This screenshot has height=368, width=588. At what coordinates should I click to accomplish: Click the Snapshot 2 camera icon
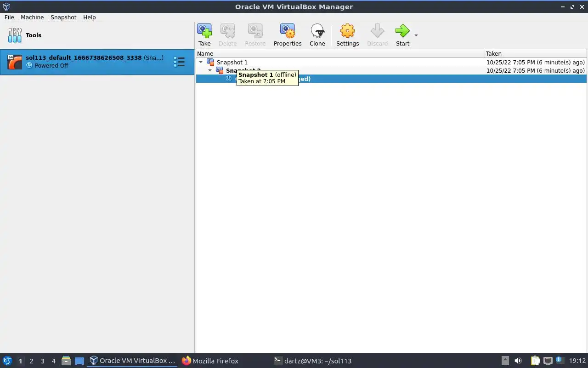pos(220,70)
